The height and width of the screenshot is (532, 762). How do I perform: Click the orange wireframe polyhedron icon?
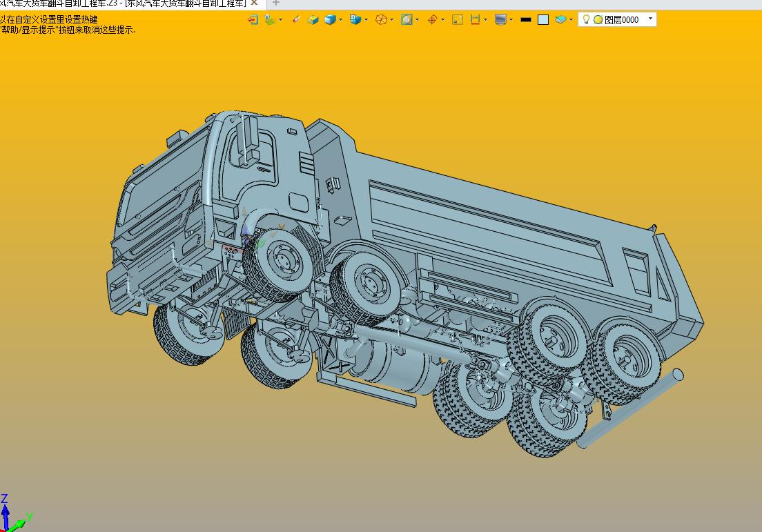pyautogui.click(x=381, y=20)
